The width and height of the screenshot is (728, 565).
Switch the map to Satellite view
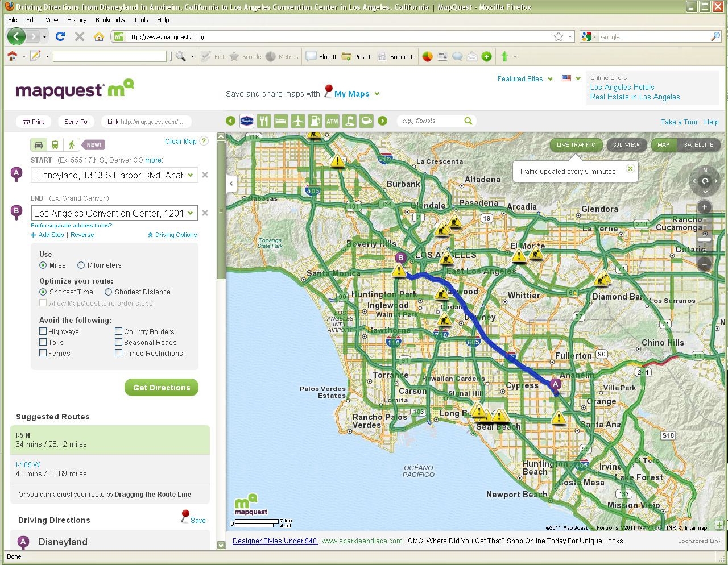click(698, 145)
